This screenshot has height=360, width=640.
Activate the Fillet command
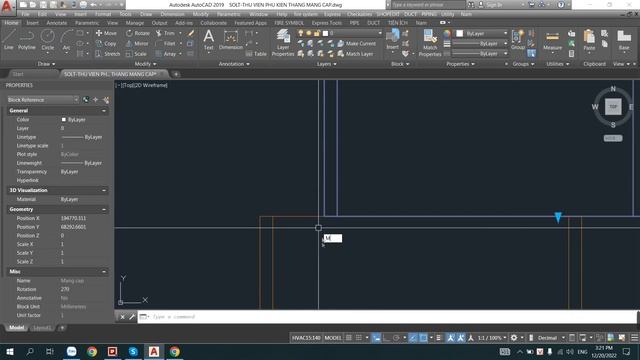pyautogui.click(x=165, y=43)
